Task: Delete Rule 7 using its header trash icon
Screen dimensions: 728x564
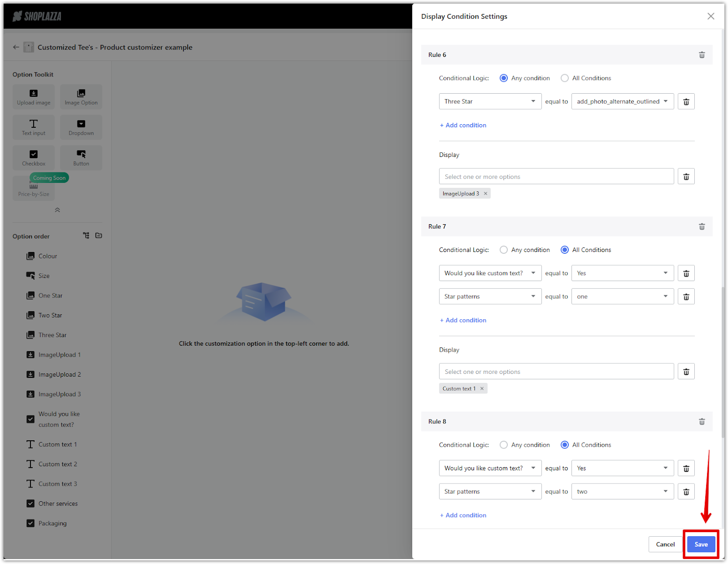Action: coord(702,227)
